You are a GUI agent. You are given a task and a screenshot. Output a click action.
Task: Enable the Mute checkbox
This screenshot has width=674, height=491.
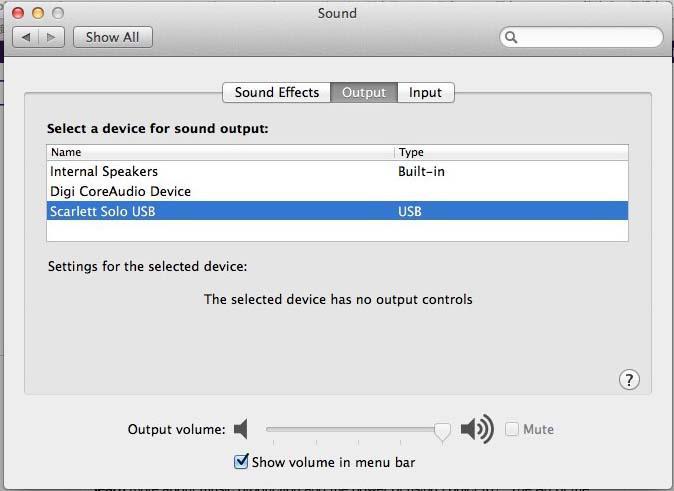[x=512, y=430]
